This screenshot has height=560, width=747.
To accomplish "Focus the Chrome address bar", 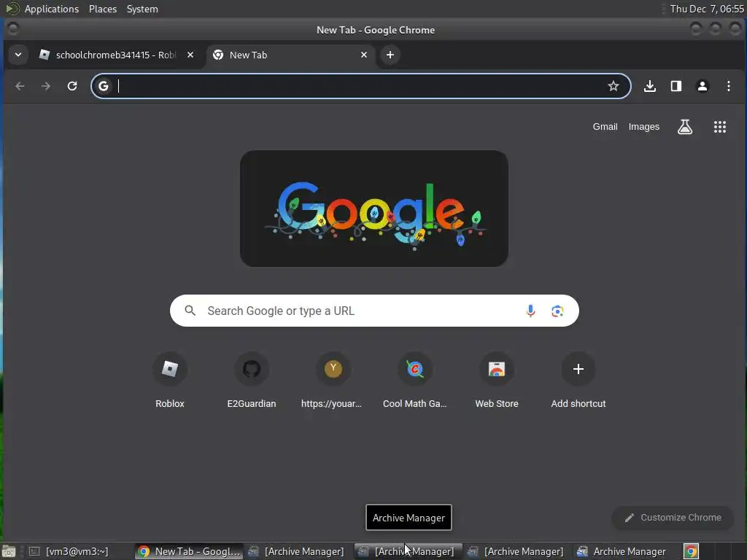I will tap(361, 86).
